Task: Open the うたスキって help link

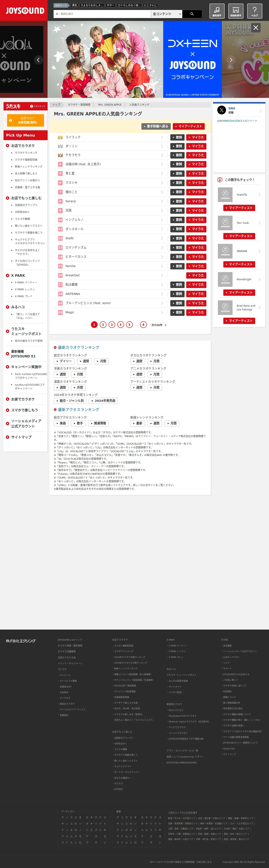Action: [x=38, y=106]
